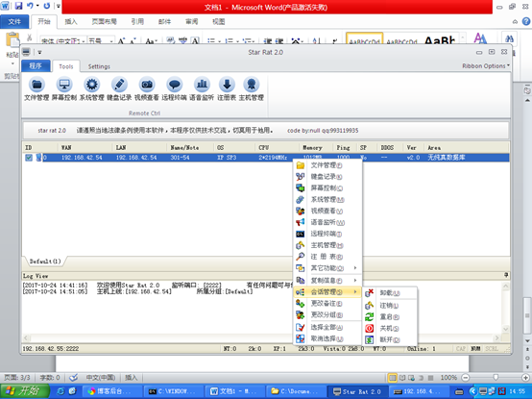Click 关机 in the session submenu
Image resolution: width=532 pixels, height=399 pixels.
click(390, 329)
